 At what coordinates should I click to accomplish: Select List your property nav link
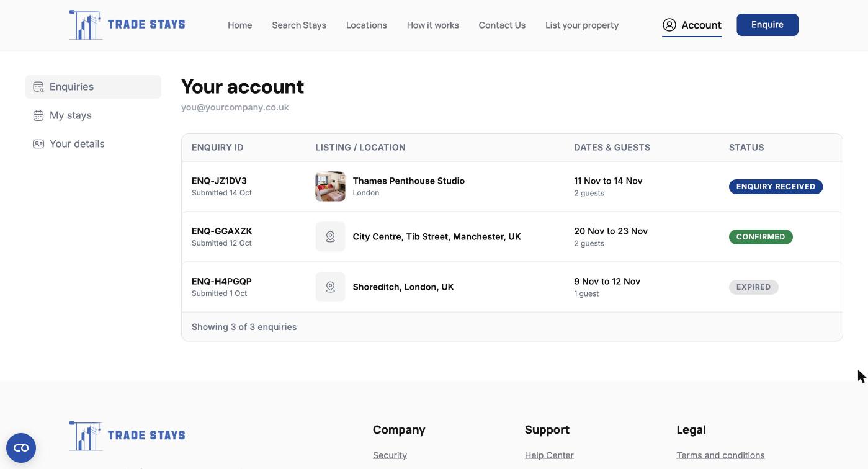coord(582,25)
